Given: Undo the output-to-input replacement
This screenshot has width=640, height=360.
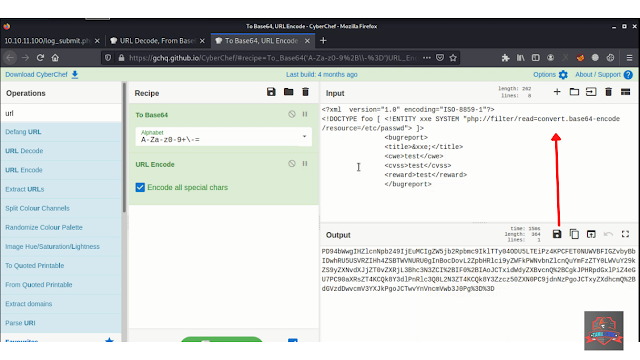Looking at the screenshot, I should (x=608, y=234).
